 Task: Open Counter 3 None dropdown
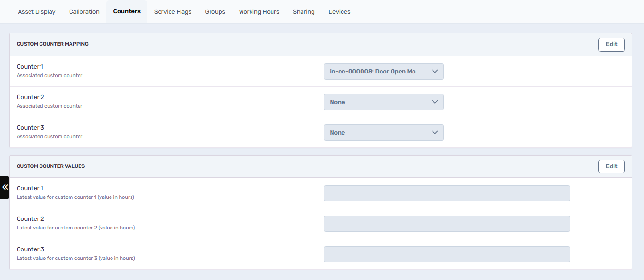[x=383, y=133]
